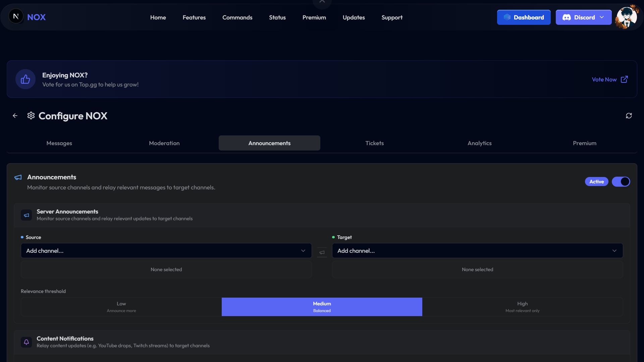Click the Source None selected box
Viewport: 644px width, 362px height.
click(166, 269)
